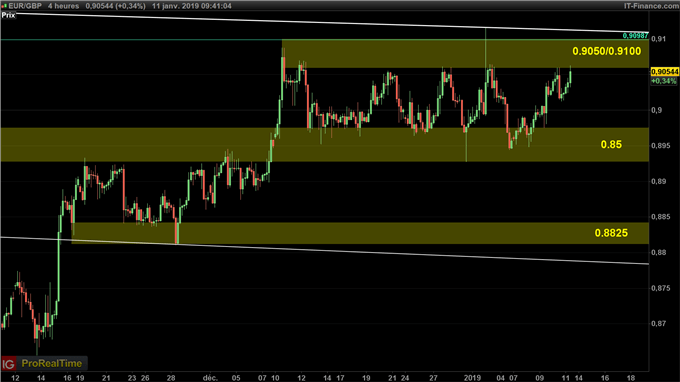Click the 2019 date marker on time axis

[472, 378]
